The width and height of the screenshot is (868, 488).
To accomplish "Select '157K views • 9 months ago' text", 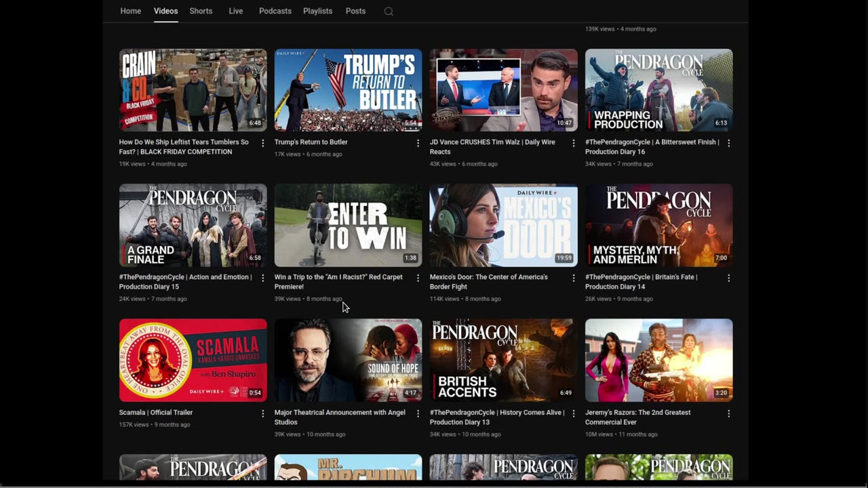I will [155, 425].
